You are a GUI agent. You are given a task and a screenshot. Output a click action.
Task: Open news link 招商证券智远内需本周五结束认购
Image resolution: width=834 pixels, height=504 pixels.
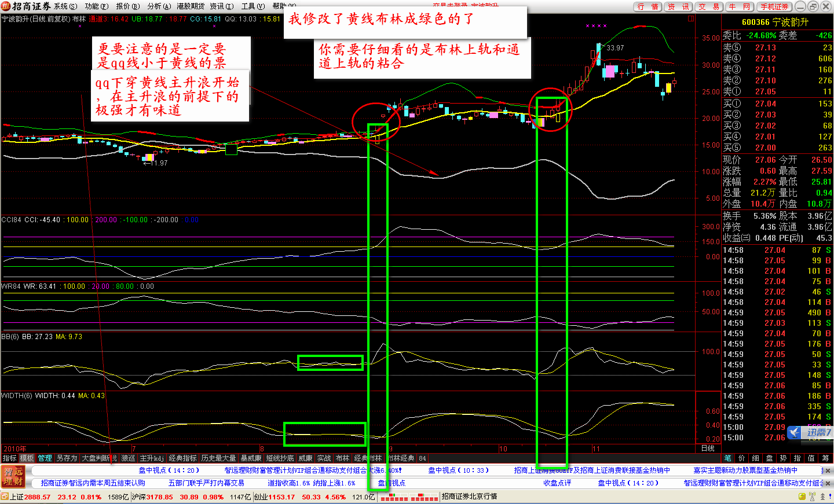[x=93, y=483]
